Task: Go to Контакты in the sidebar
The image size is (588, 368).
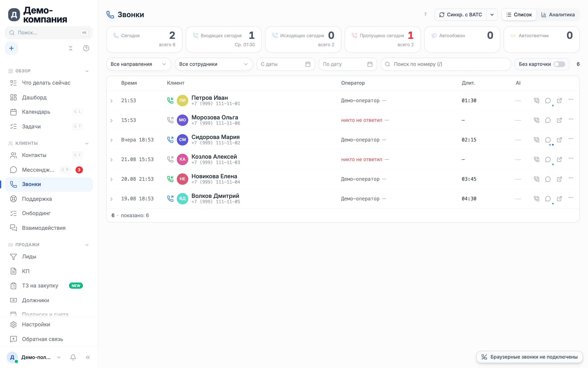Action: [49, 155]
